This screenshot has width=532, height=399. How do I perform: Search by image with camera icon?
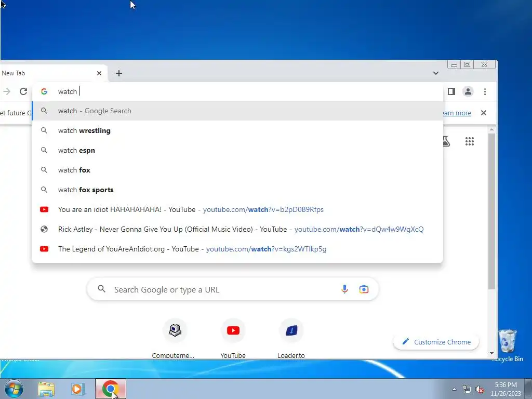(364, 289)
